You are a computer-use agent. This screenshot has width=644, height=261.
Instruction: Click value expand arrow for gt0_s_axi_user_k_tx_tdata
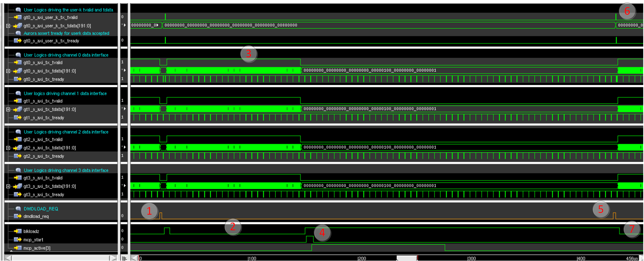[x=124, y=25]
